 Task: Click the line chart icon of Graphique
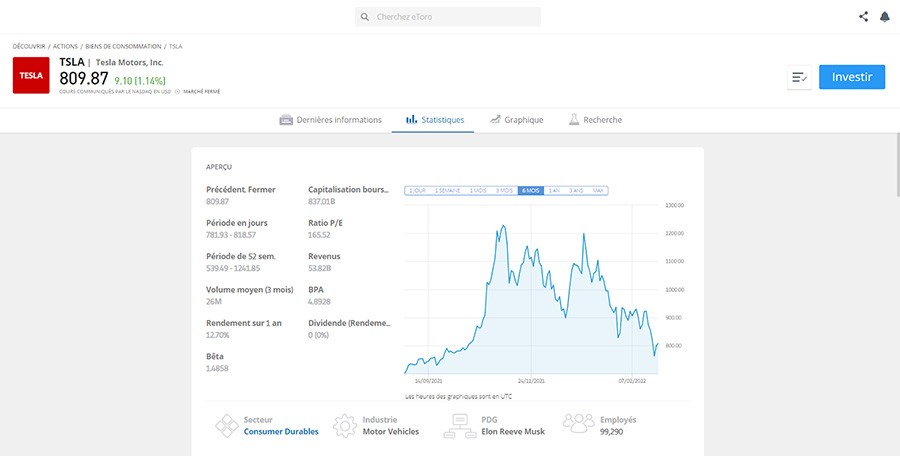(x=495, y=119)
